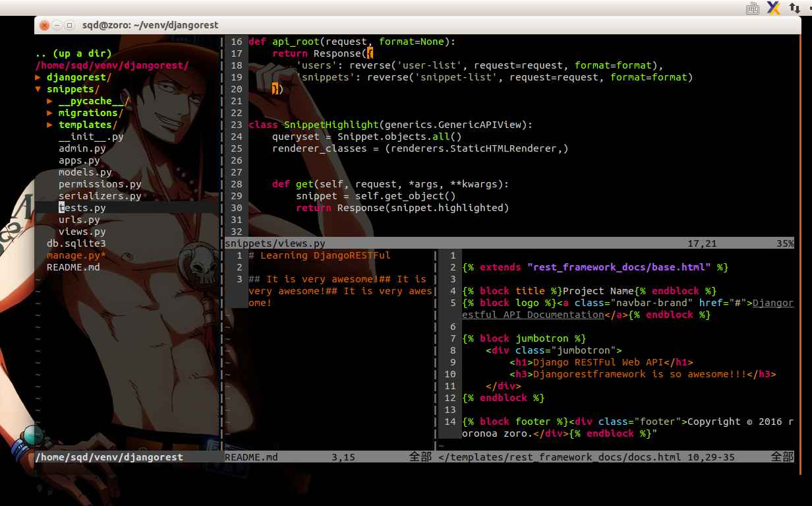The height and width of the screenshot is (506, 812).
Task: Expand the migrations/ folder arrow
Action: click(50, 113)
